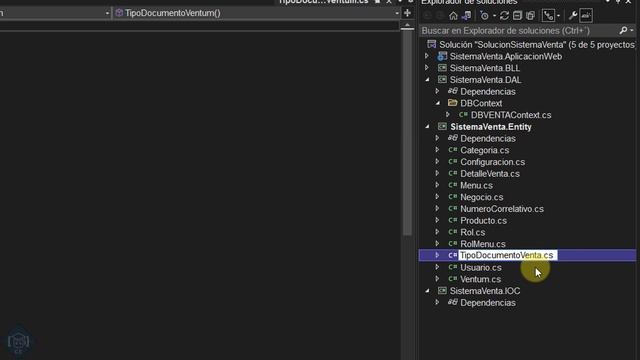The height and width of the screenshot is (360, 640).
Task: Click the SistemaVenta.AplicacionWeb web project icon
Action: pyautogui.click(x=442, y=56)
